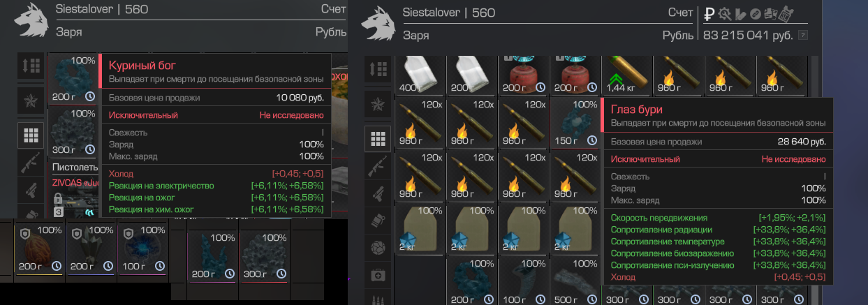The width and height of the screenshot is (868, 305).
Task: Open the medkit category filter
Action: [378, 275]
